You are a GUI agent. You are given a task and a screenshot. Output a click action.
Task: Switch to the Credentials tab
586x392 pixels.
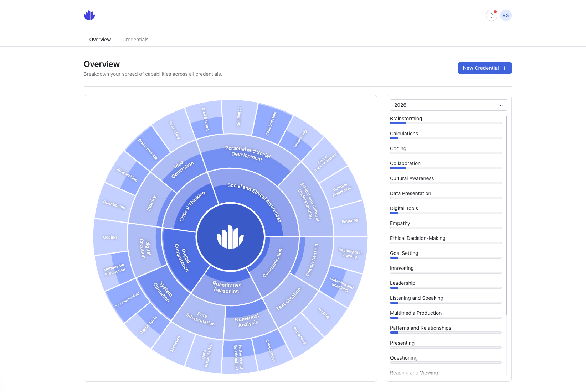[135, 40]
